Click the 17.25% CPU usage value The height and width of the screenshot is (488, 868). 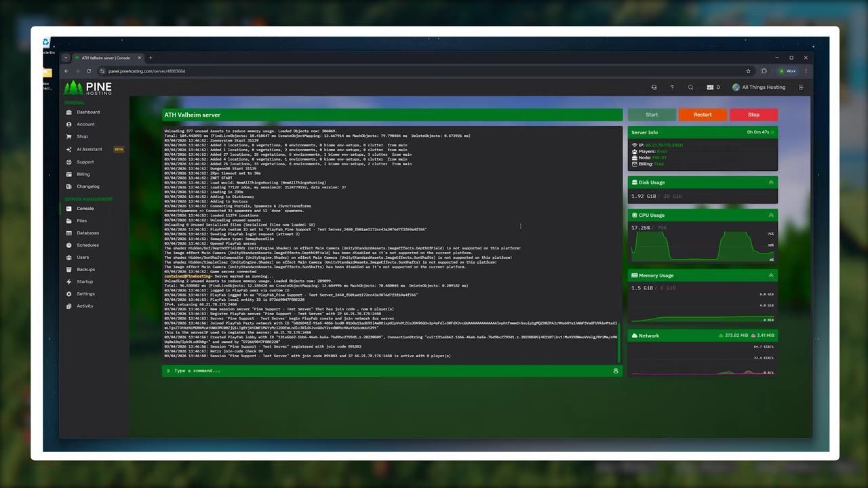pyautogui.click(x=641, y=228)
